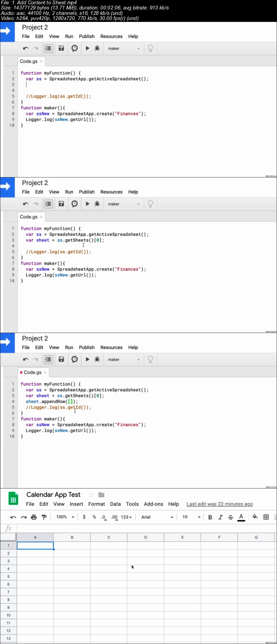Click Undo in the editor showing sheet.appendRow
This screenshot has width=277, height=644.
click(x=26, y=359)
